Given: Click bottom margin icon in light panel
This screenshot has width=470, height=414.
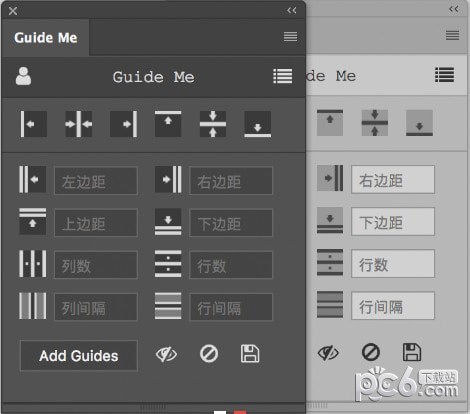Looking at the screenshot, I should point(330,220).
